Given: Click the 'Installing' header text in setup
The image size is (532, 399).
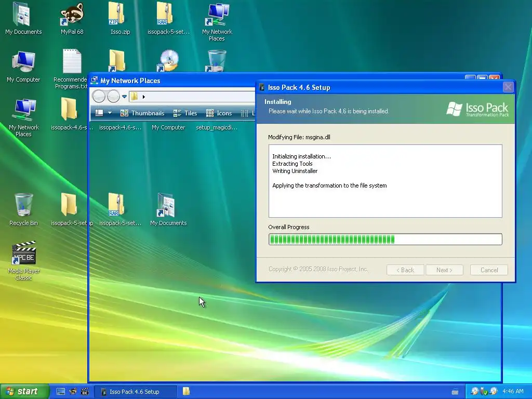Looking at the screenshot, I should 277,102.
